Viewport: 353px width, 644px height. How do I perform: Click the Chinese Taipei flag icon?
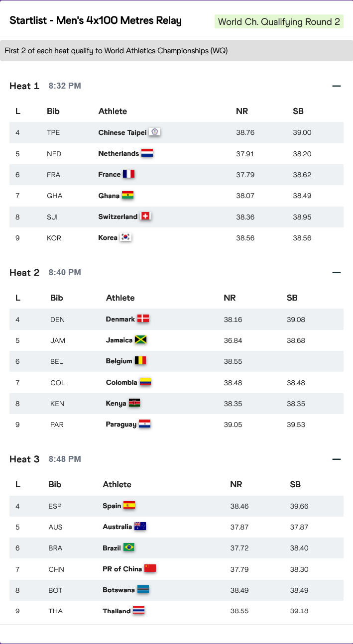pyautogui.click(x=155, y=132)
